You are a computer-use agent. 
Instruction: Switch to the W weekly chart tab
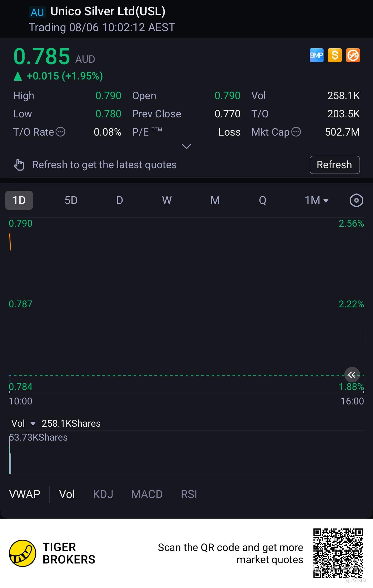pyautogui.click(x=167, y=200)
